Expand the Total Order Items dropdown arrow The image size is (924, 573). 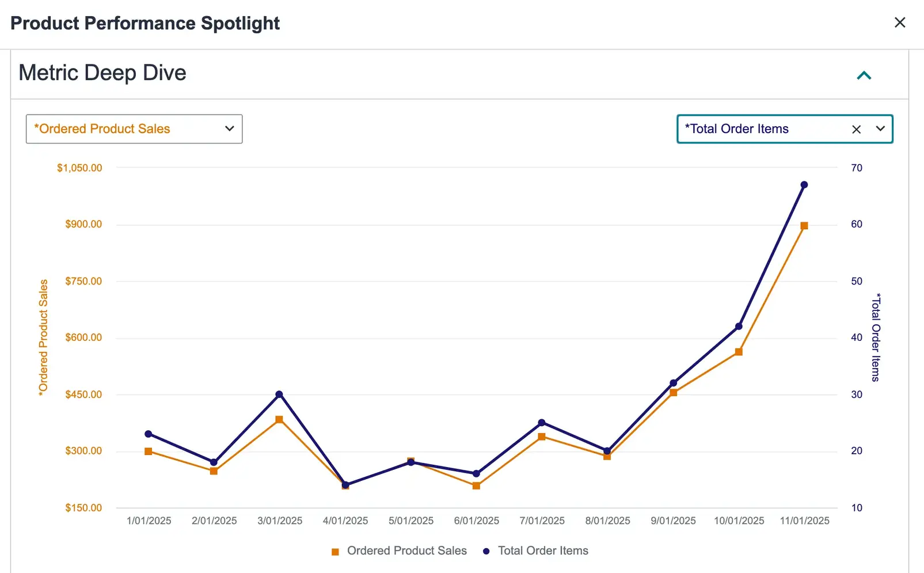click(x=880, y=129)
